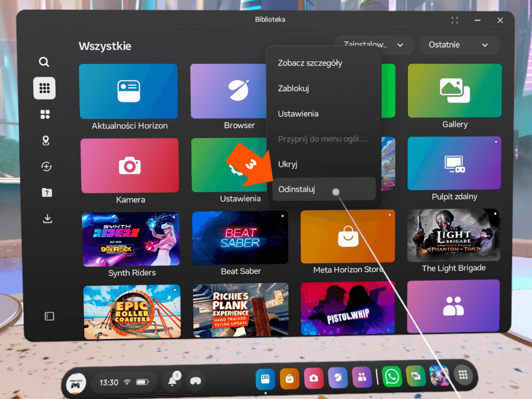Expand the Zainstalowane filter dropdown
The image size is (532, 399).
pos(375,45)
